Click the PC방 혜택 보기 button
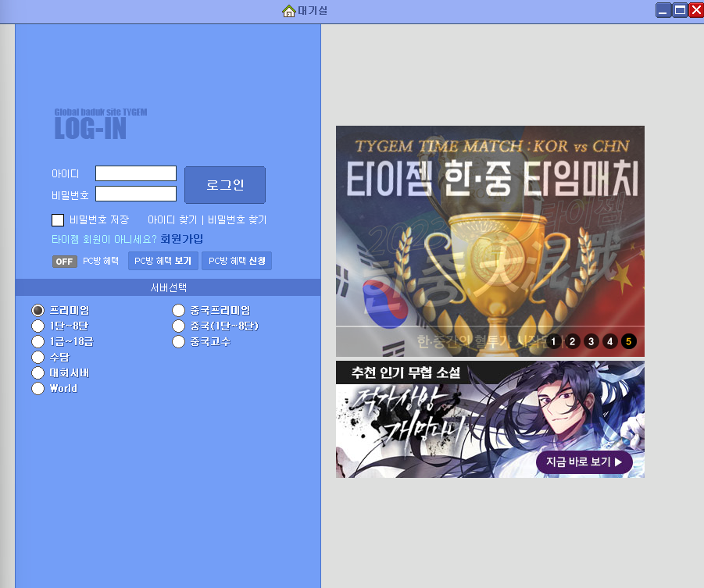704x588 pixels. point(163,261)
